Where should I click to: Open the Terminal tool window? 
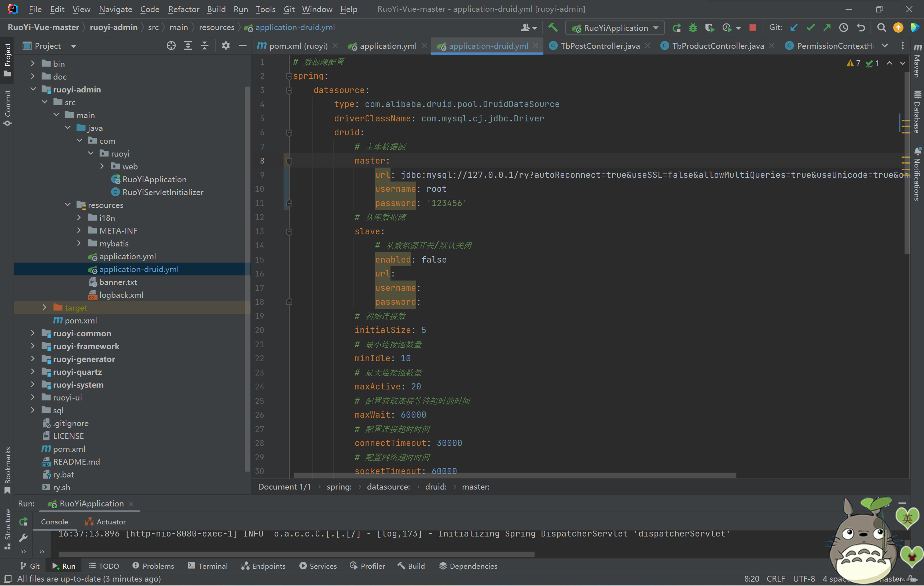208,566
